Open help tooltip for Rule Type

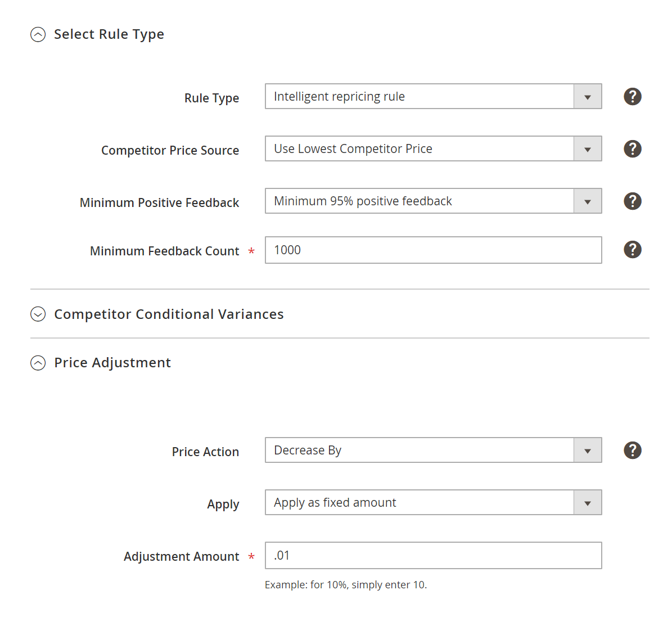click(632, 97)
